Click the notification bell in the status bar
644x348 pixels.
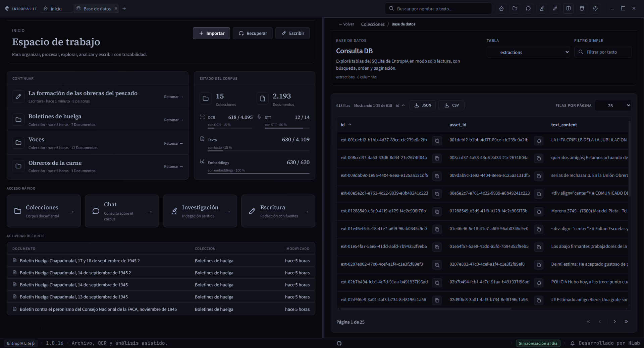(x=573, y=343)
